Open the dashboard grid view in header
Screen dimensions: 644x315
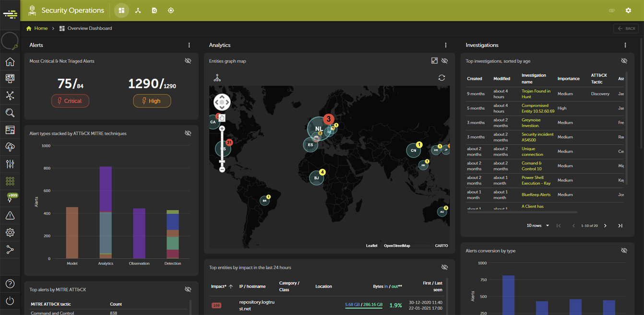(121, 10)
